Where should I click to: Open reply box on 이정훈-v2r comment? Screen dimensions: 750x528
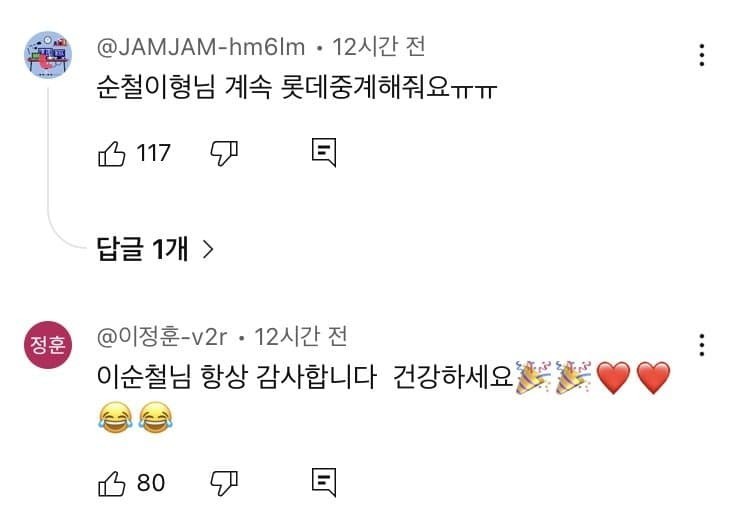point(324,483)
